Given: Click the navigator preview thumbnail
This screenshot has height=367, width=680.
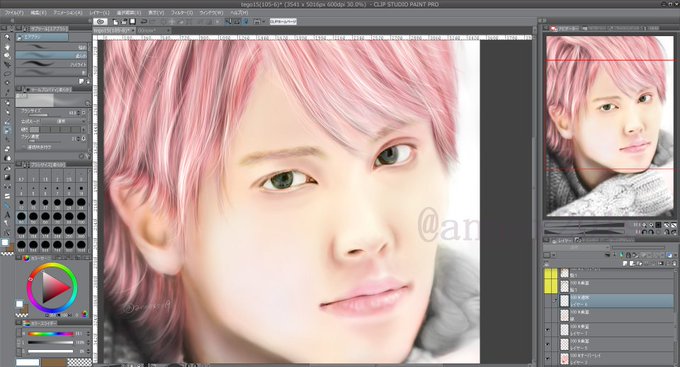Looking at the screenshot, I should (x=610, y=126).
